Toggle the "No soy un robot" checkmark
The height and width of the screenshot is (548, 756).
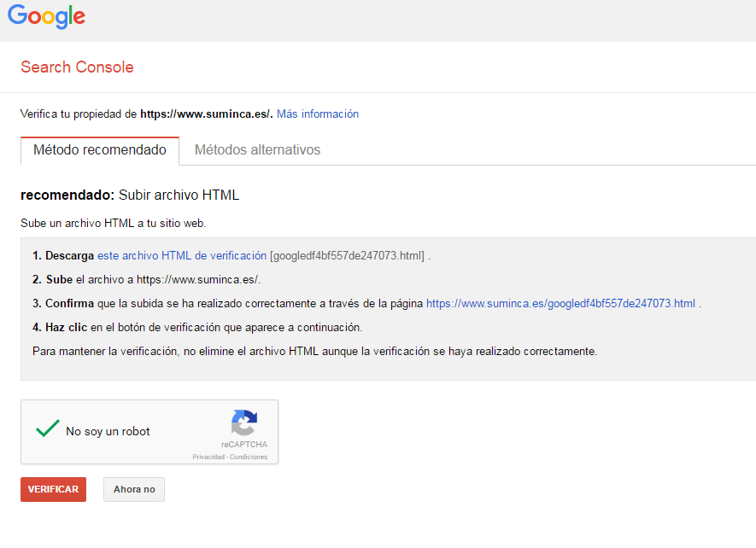(x=48, y=428)
